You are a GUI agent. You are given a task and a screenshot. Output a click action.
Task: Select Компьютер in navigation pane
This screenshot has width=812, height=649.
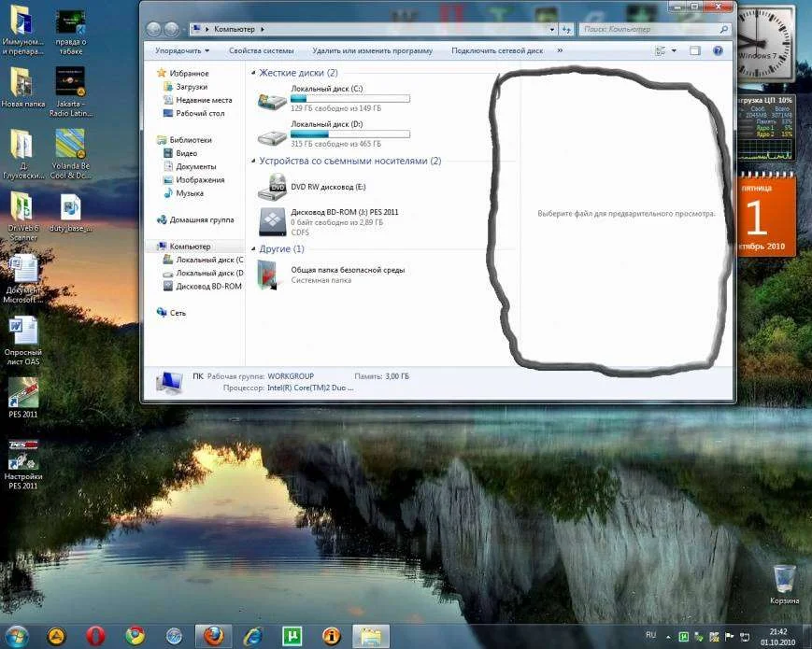[190, 247]
